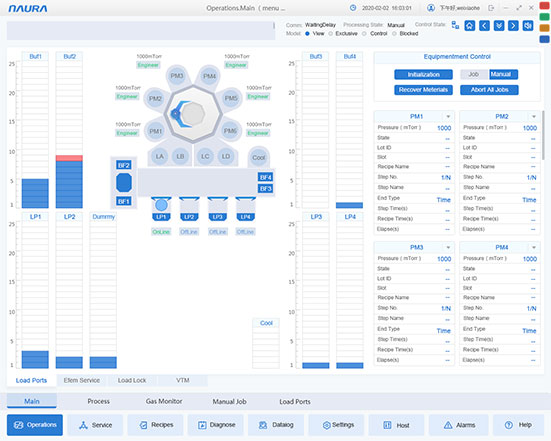
Task: Click the red status color swatch
Action: pos(545,6)
